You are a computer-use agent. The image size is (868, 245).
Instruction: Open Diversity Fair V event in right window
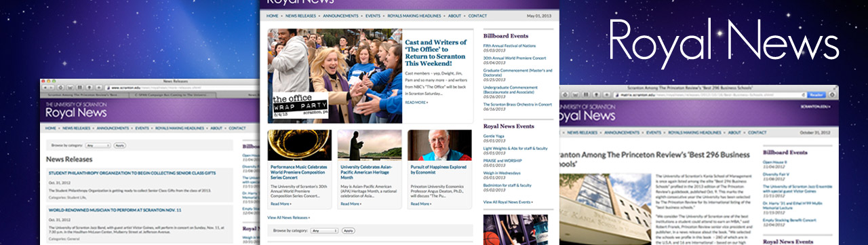[x=776, y=174]
